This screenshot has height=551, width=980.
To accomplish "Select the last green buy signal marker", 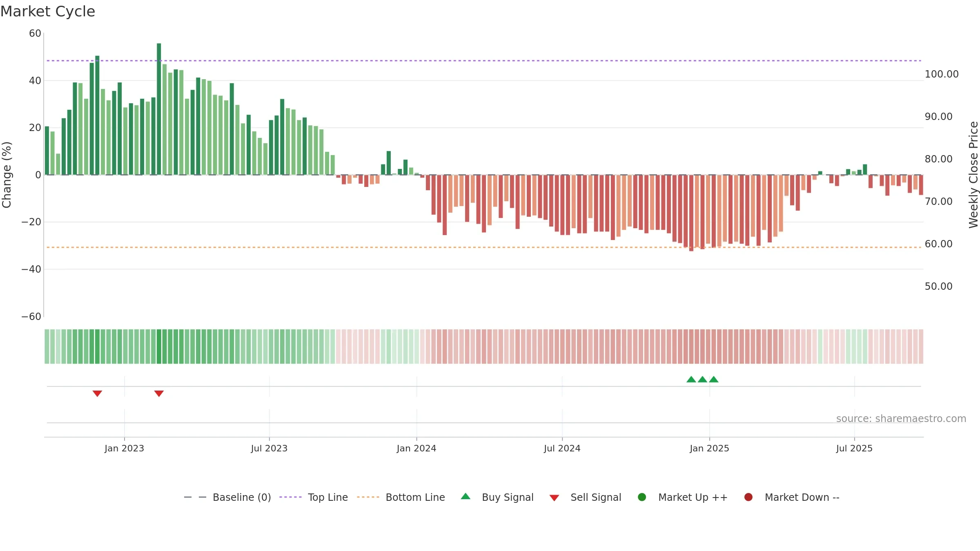I will click(714, 380).
